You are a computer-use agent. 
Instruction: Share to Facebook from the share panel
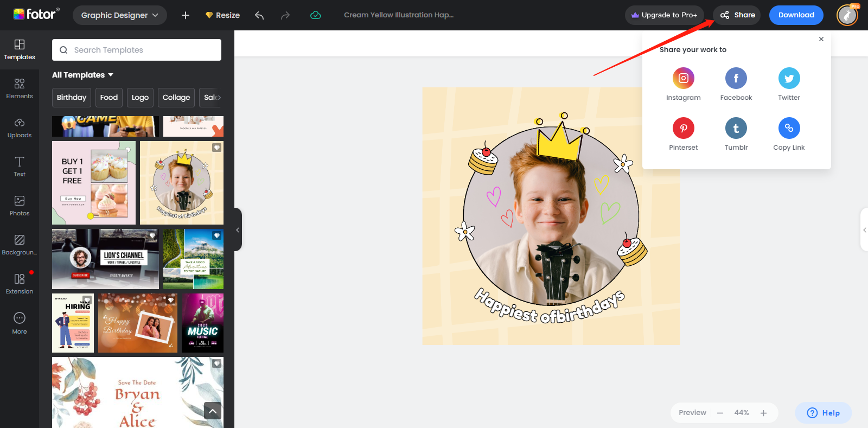[x=736, y=78]
